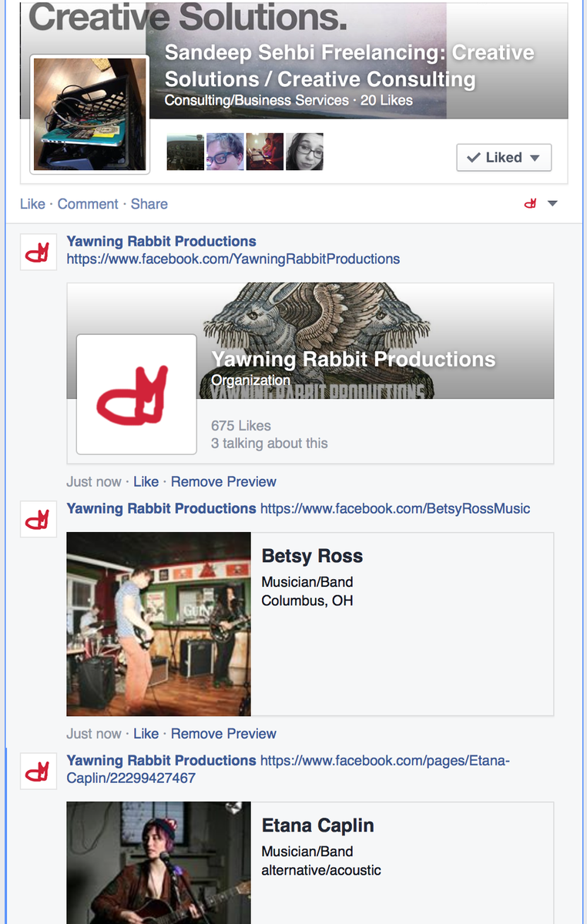Open Yawning Rabbit Productions name in first comment
Viewport: 587px width, 924px height.
pyautogui.click(x=162, y=242)
